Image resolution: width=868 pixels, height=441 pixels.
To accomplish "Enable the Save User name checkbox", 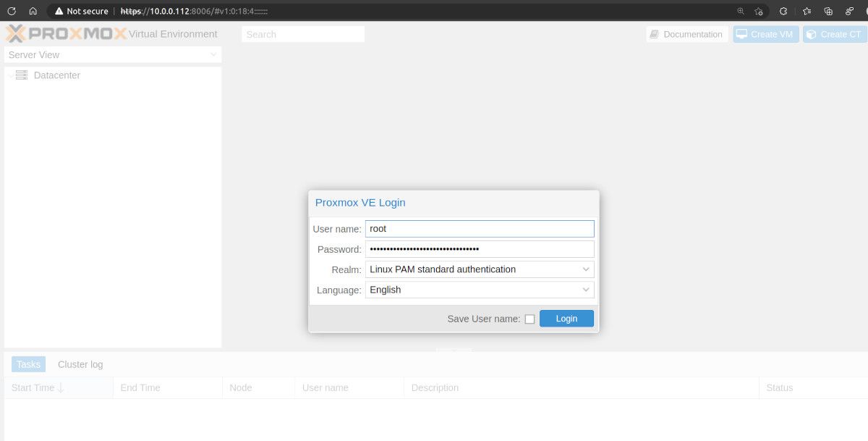I will [530, 319].
